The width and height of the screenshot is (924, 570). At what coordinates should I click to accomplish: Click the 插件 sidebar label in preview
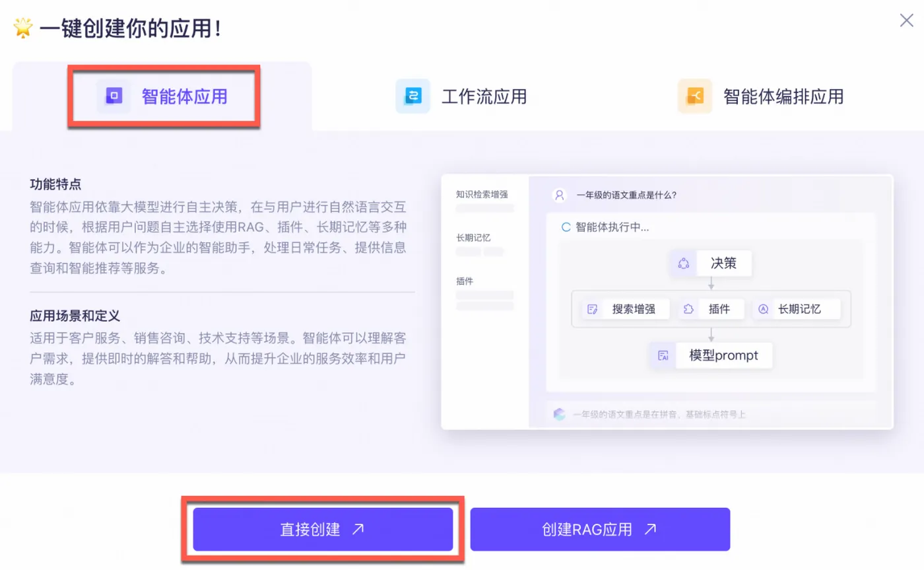pos(465,280)
